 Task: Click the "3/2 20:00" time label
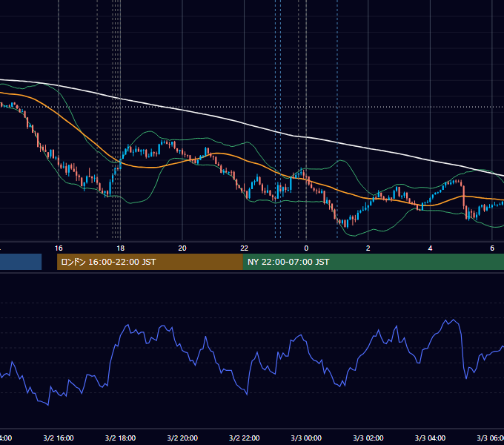(x=182, y=438)
